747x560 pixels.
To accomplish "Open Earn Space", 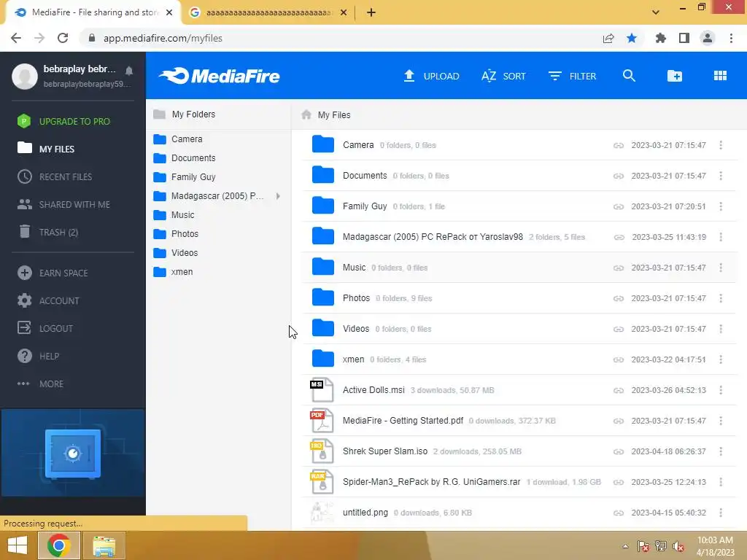I will 53,273.
